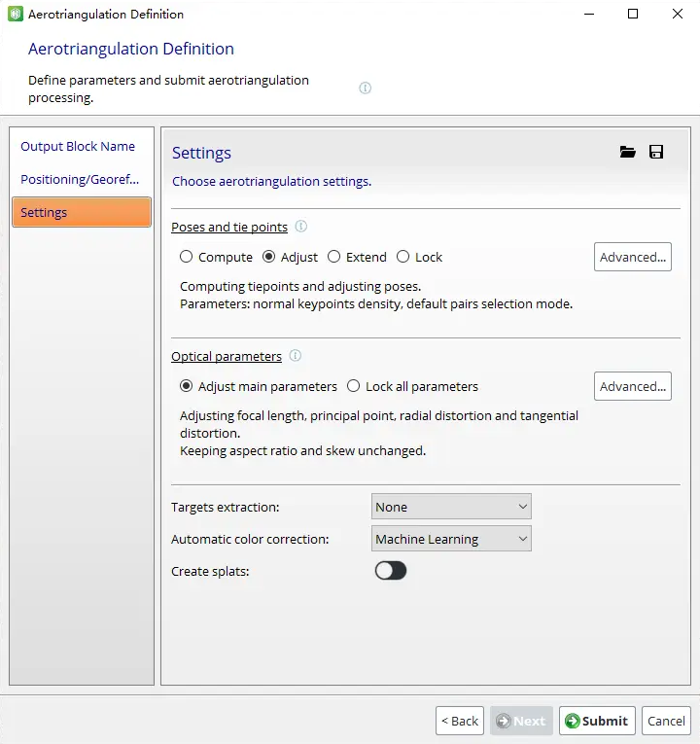The width and height of the screenshot is (700, 744).
Task: Minimize the Aerotriangulation Definition window
Action: 589,14
